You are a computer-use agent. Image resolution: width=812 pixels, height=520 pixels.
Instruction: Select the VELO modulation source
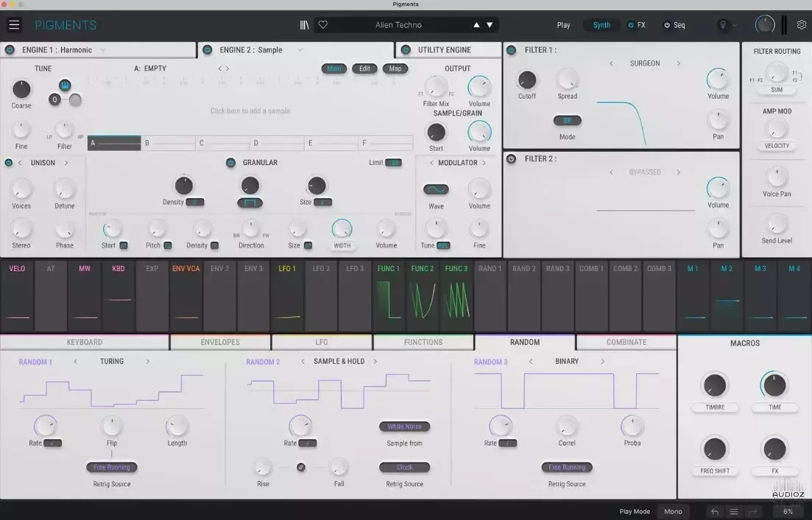click(17, 296)
